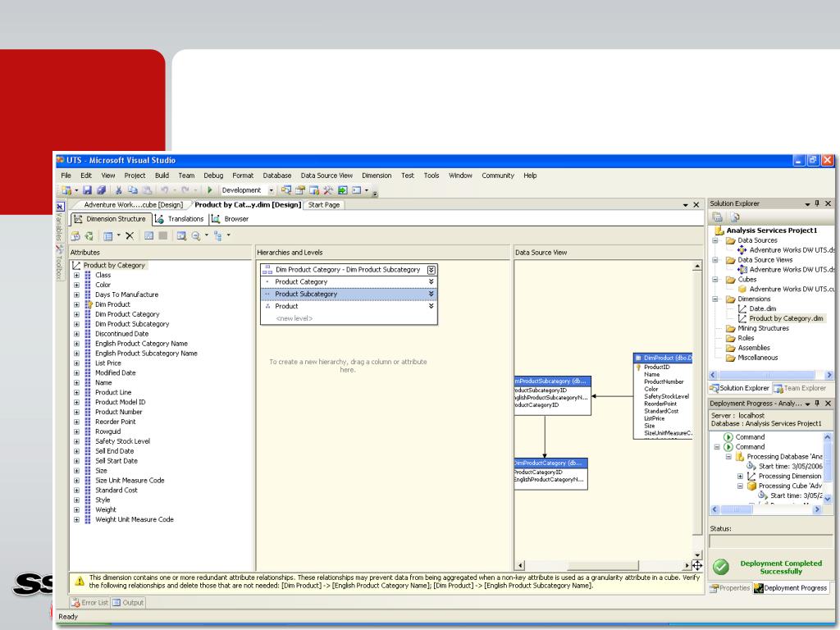
Task: Expand the Product Subcategory level chevron
Action: click(431, 294)
